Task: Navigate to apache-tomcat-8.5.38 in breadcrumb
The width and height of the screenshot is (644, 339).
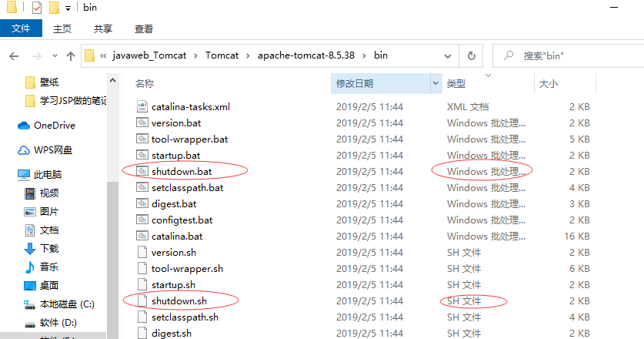Action: coord(306,55)
